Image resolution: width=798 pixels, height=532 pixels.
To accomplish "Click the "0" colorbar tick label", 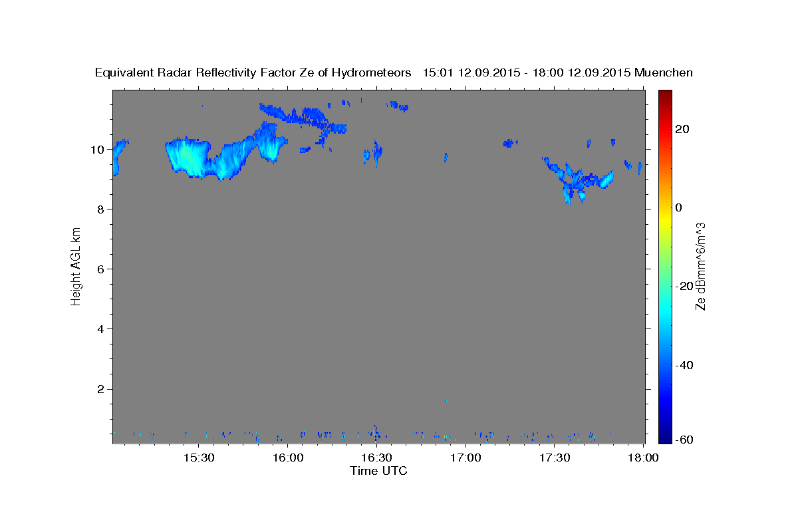I will point(678,207).
